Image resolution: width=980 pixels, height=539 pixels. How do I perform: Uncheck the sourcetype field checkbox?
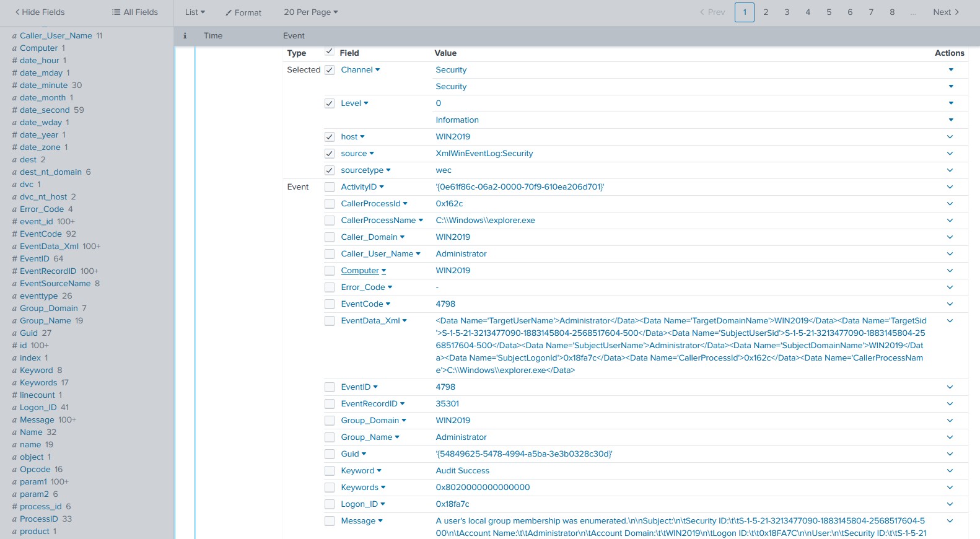pyautogui.click(x=330, y=170)
